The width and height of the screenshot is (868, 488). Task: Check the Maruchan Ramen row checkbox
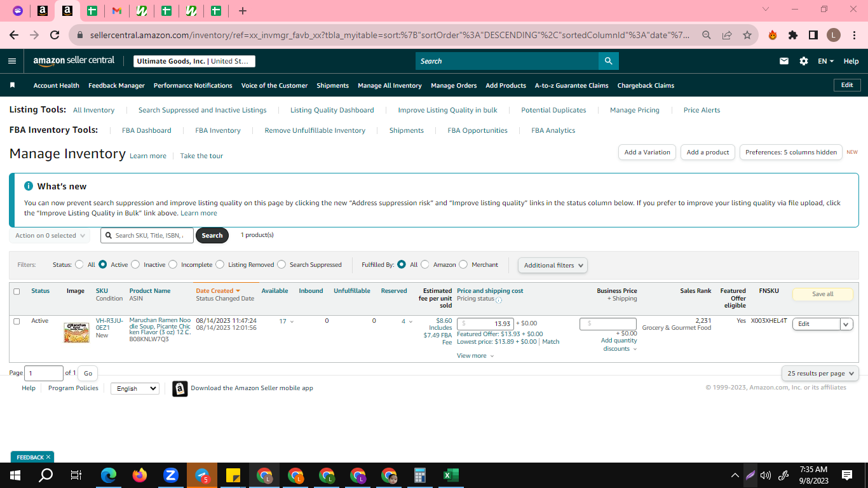coord(17,322)
